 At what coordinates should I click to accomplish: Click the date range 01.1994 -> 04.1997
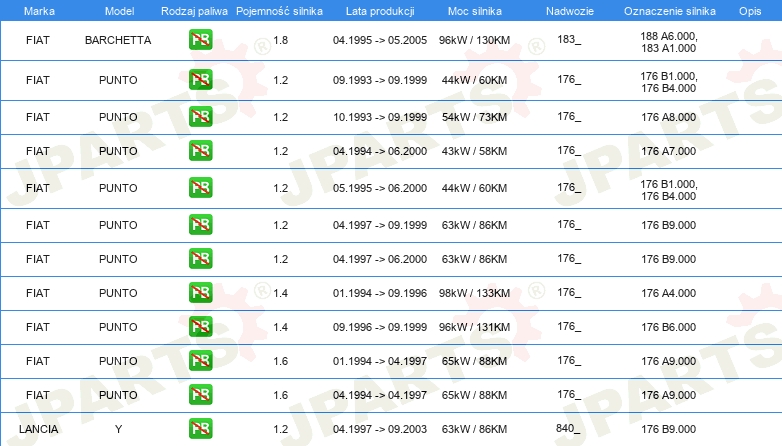point(380,361)
